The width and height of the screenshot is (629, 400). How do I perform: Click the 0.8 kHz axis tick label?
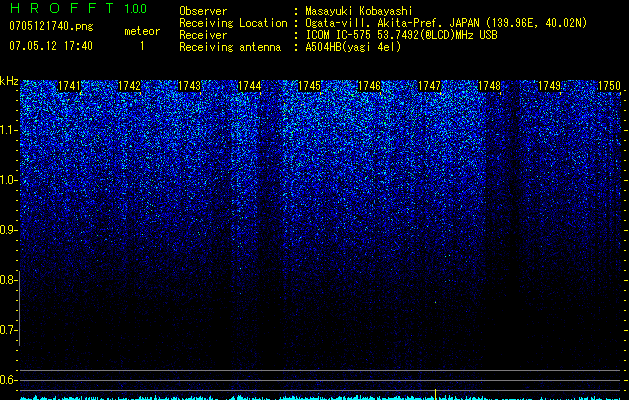8,280
